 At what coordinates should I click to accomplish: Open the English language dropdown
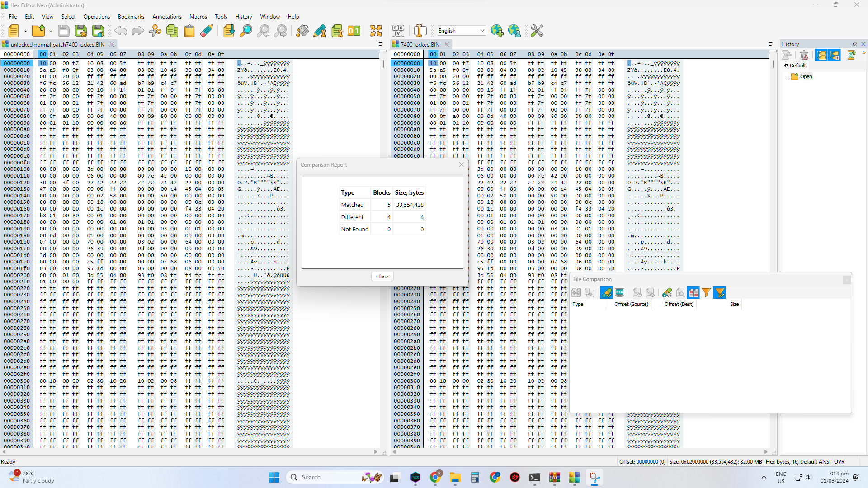point(482,31)
